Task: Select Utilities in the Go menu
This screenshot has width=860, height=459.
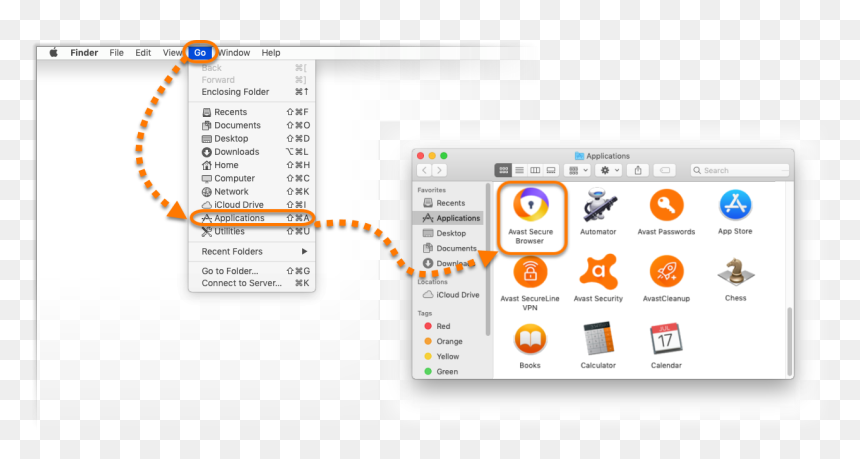Action: [x=252, y=231]
